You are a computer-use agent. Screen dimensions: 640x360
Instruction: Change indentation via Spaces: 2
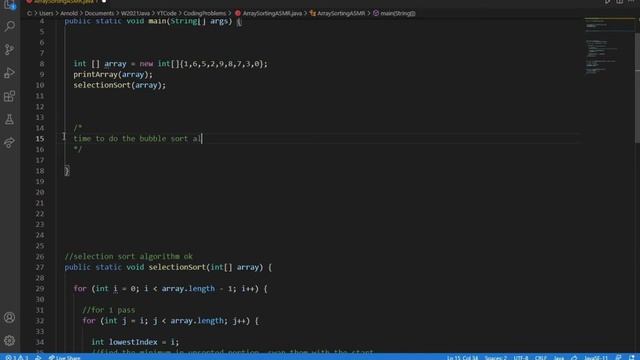coord(496,358)
